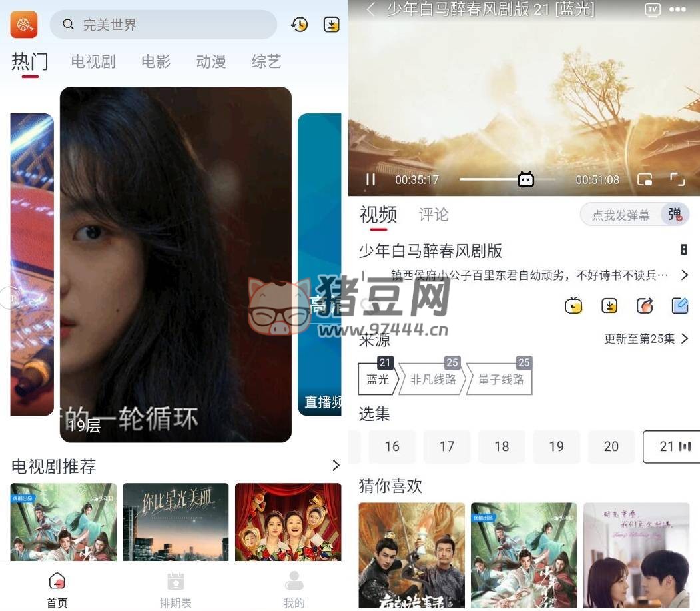Expand 电视剧推荐 section arrow
Screen dimensions: 700x611
(x=336, y=465)
